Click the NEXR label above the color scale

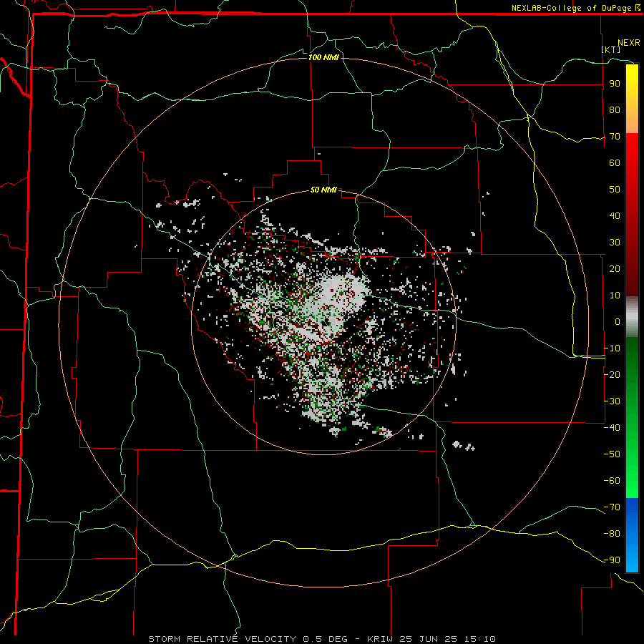[629, 43]
